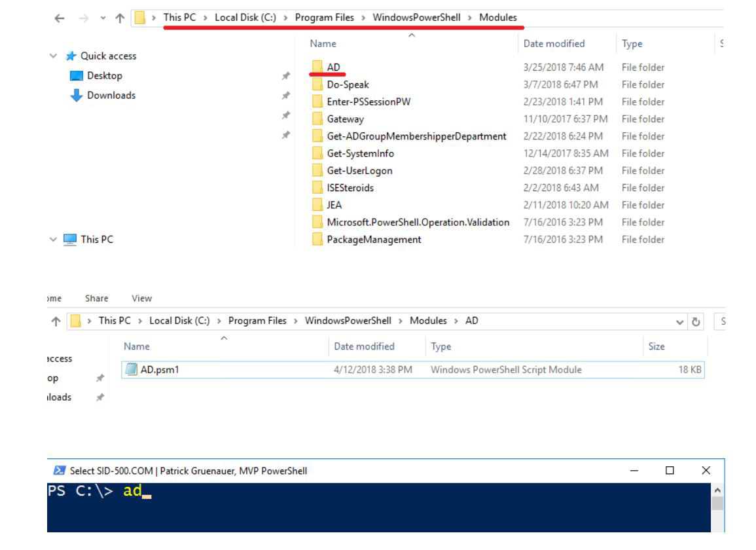The height and width of the screenshot is (550, 756).
Task: Click pin icon next to Downloads
Action: pyautogui.click(x=286, y=96)
